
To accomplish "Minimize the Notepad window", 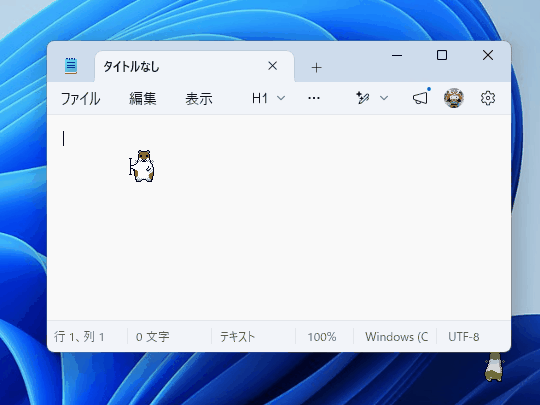I will pyautogui.click(x=397, y=55).
